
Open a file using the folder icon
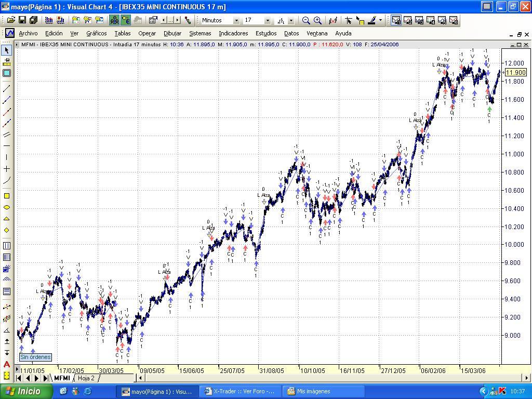pos(11,20)
